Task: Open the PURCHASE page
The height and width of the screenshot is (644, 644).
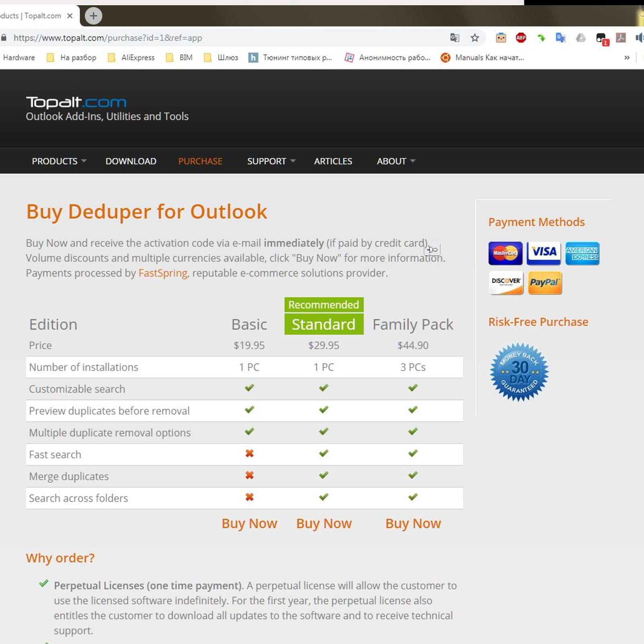Action: coord(200,161)
